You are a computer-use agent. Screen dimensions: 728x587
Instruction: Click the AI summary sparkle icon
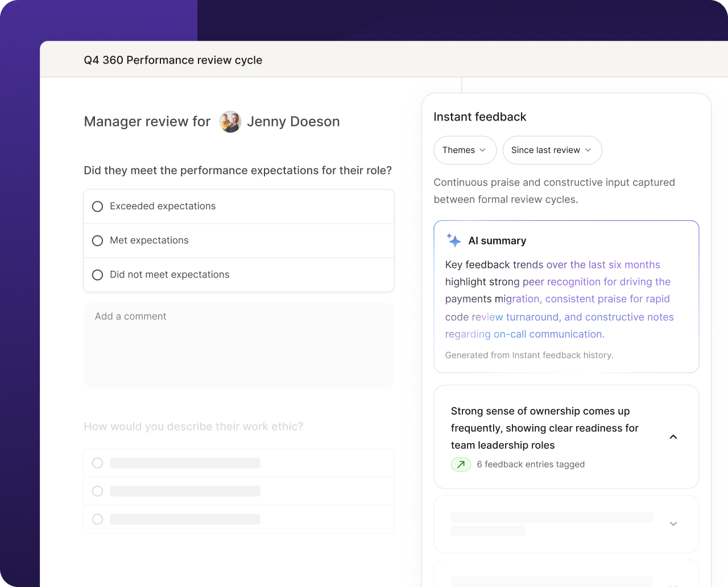[454, 240]
